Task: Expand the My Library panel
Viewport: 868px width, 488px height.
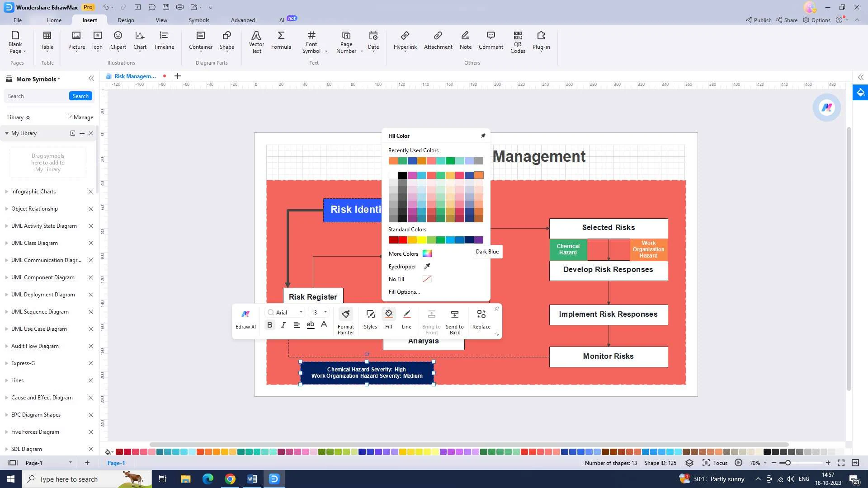Action: (x=6, y=133)
